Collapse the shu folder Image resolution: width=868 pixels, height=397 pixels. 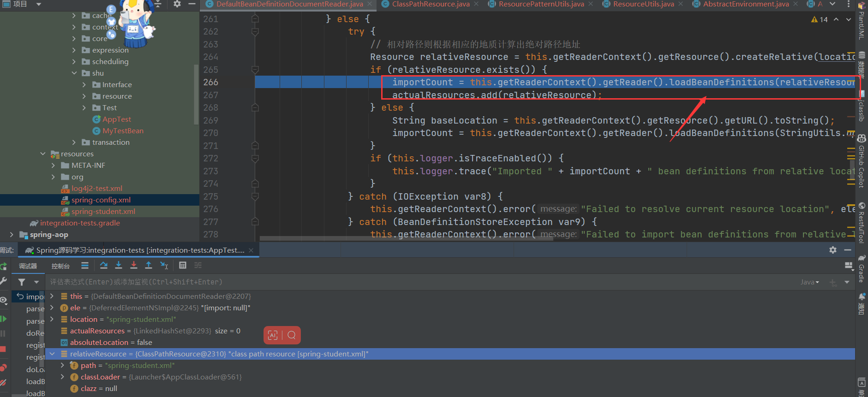pos(74,73)
